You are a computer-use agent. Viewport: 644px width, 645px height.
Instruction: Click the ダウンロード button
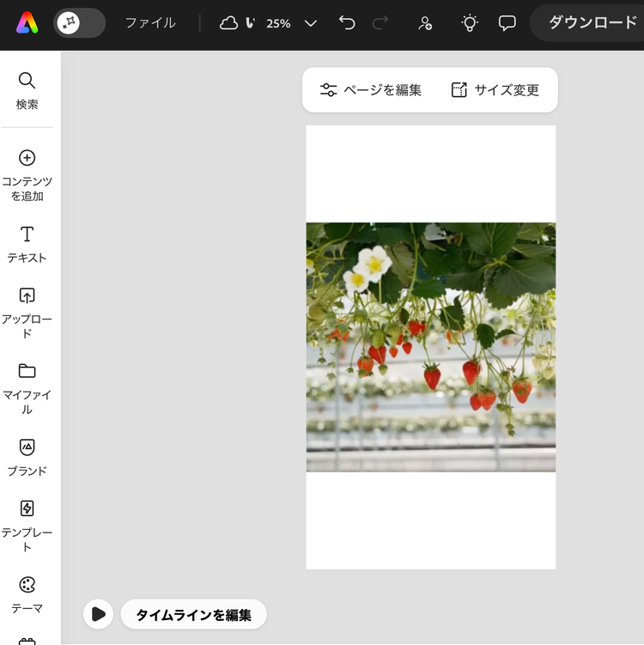pos(592,23)
